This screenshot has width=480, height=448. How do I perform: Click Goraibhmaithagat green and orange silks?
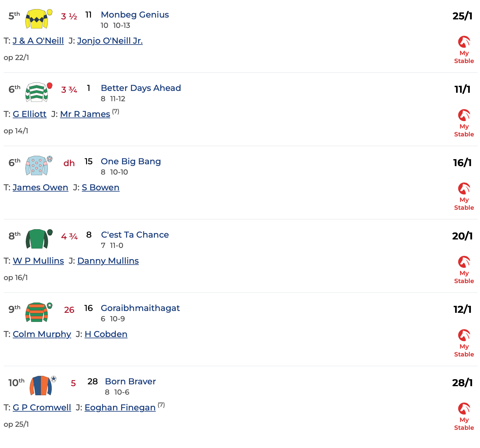[x=37, y=312]
